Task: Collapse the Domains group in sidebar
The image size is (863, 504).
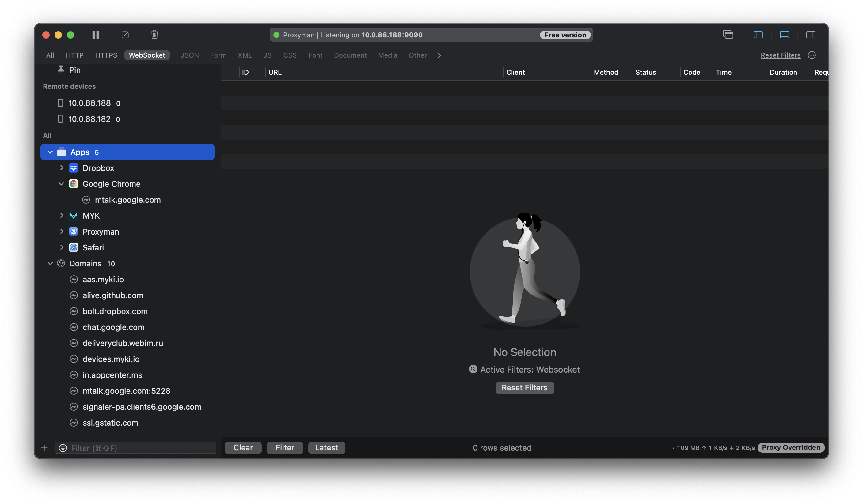Action: pyautogui.click(x=50, y=263)
